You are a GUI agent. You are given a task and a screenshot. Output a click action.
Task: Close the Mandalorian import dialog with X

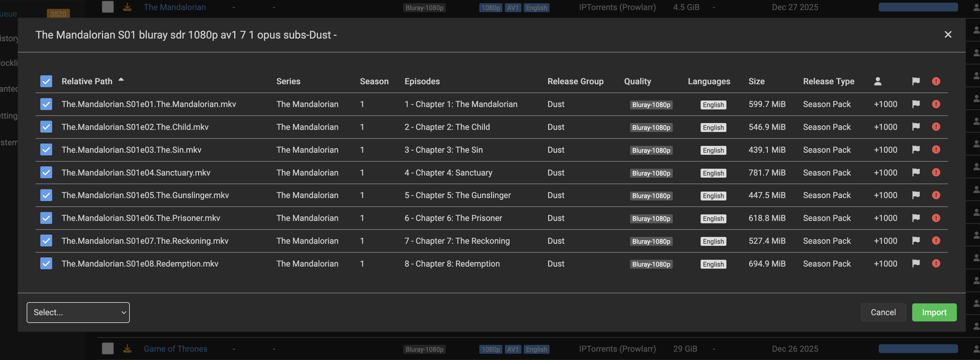(948, 35)
